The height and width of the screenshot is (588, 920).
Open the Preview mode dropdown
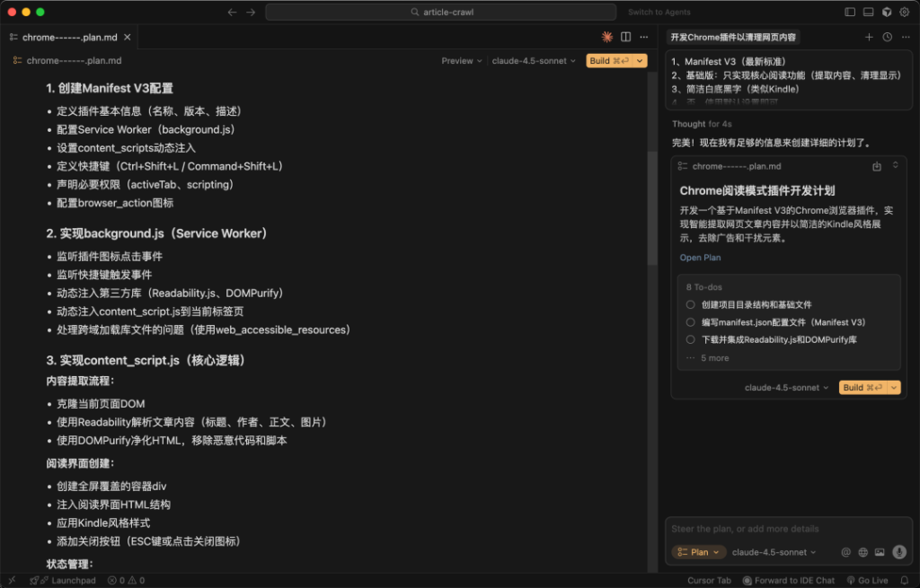coord(461,61)
